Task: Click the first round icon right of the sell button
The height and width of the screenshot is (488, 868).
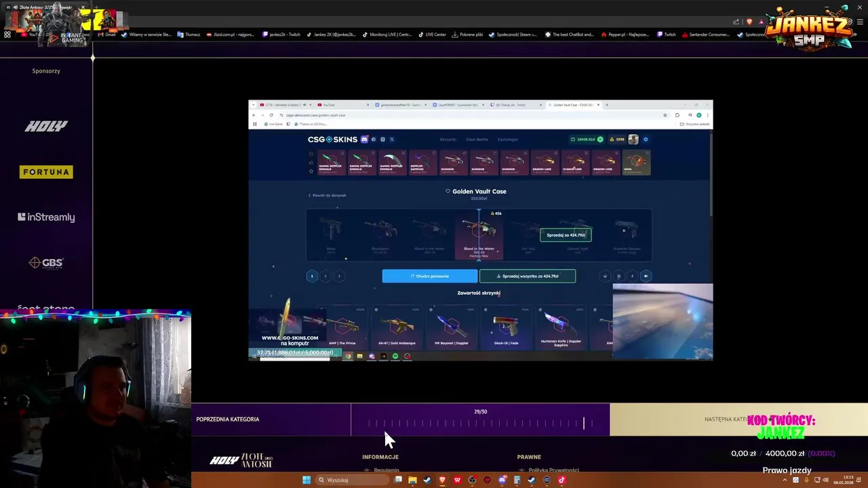Action: coord(605,276)
